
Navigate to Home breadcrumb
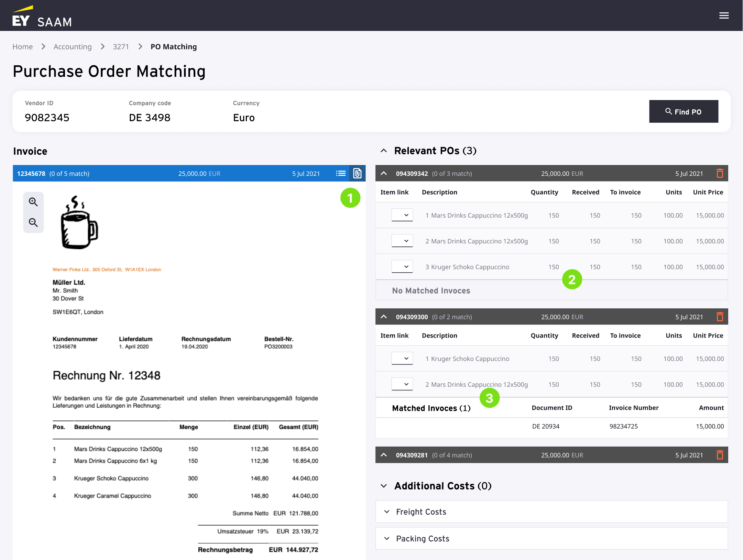[23, 46]
